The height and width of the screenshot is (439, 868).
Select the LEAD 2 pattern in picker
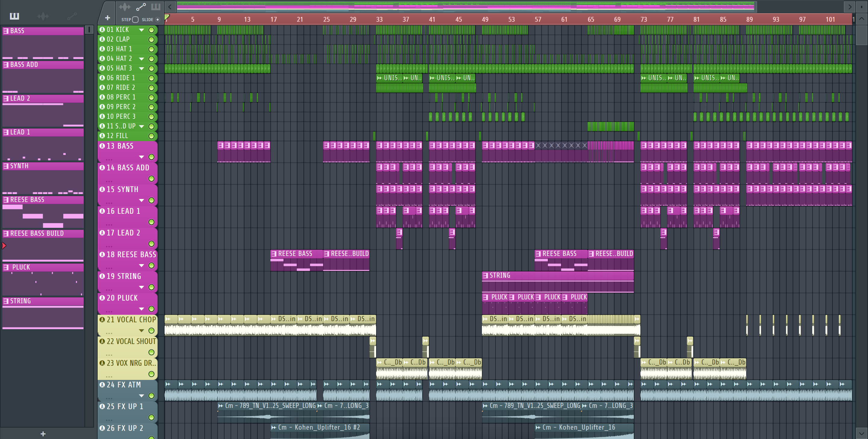[43, 111]
